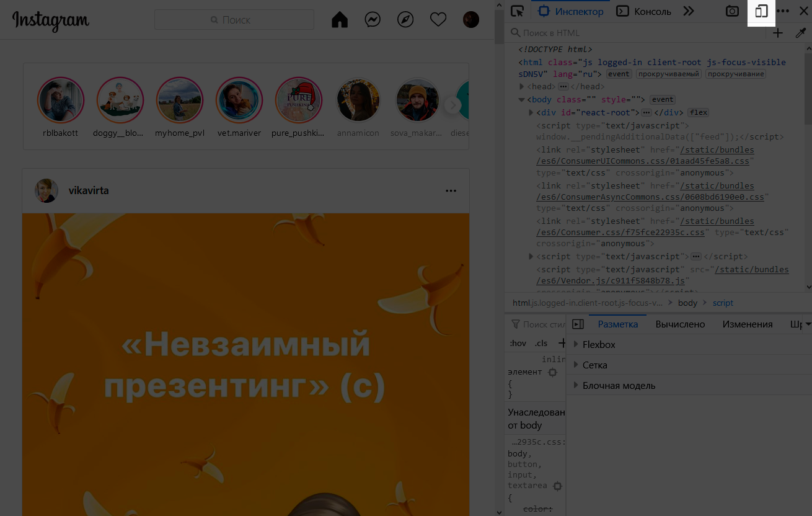Add a new node with the plus icon
Viewport: 812px width, 516px height.
[778, 33]
